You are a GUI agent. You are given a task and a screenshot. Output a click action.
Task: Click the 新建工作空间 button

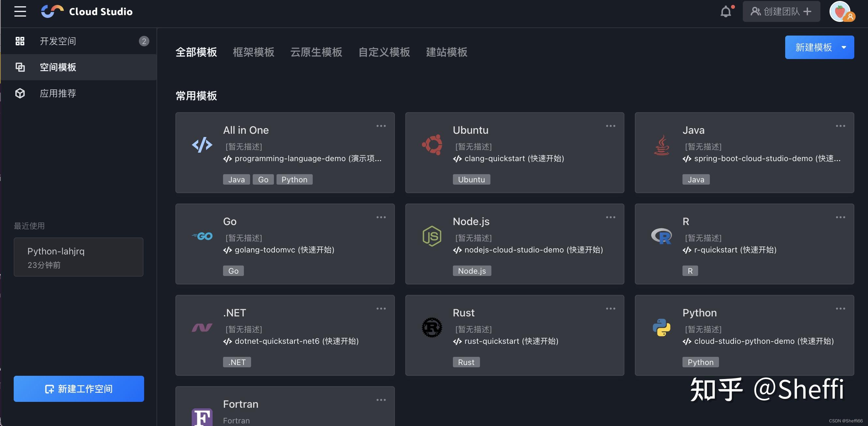(79, 388)
